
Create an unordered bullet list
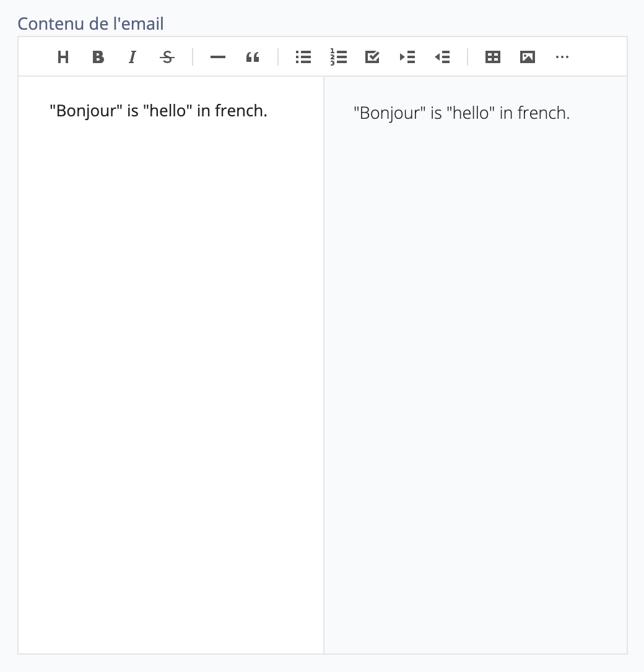[303, 56]
